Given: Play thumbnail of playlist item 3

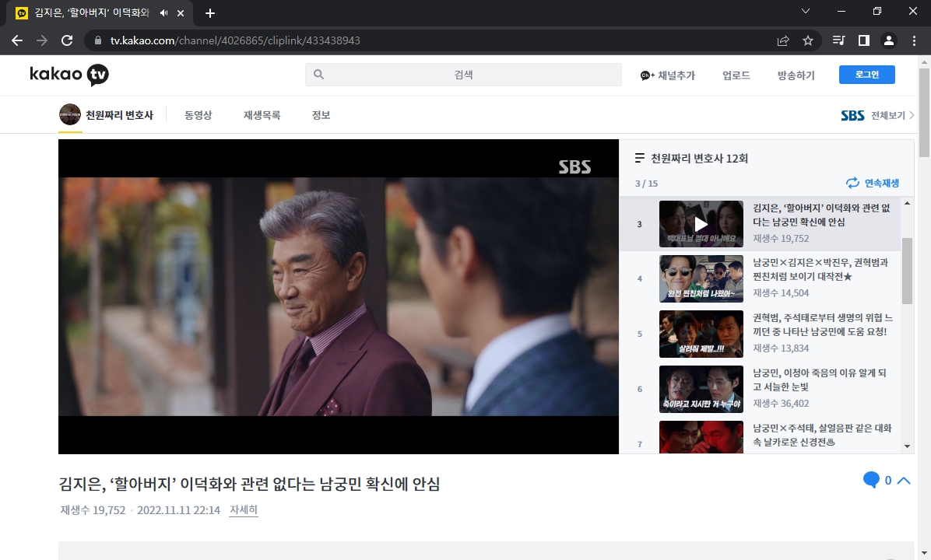Looking at the screenshot, I should 701,224.
